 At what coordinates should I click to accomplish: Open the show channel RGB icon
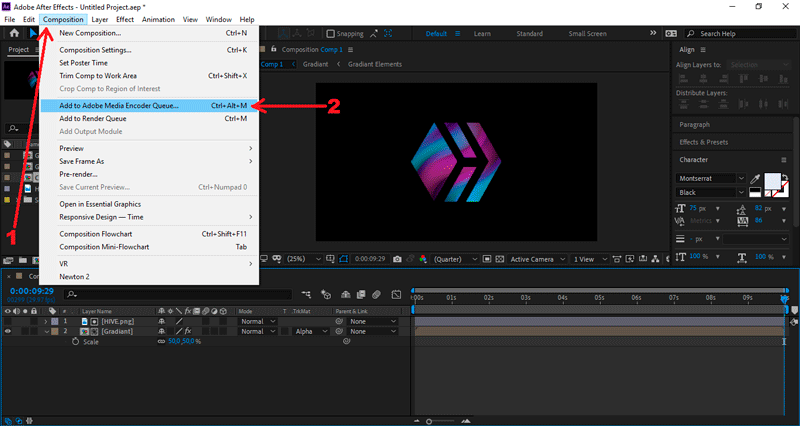[422, 259]
